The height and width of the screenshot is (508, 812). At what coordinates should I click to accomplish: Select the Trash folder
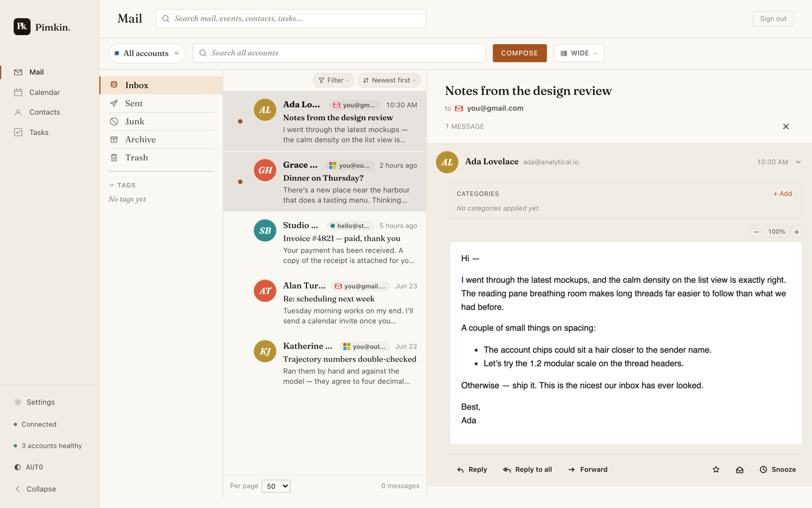[161, 158]
